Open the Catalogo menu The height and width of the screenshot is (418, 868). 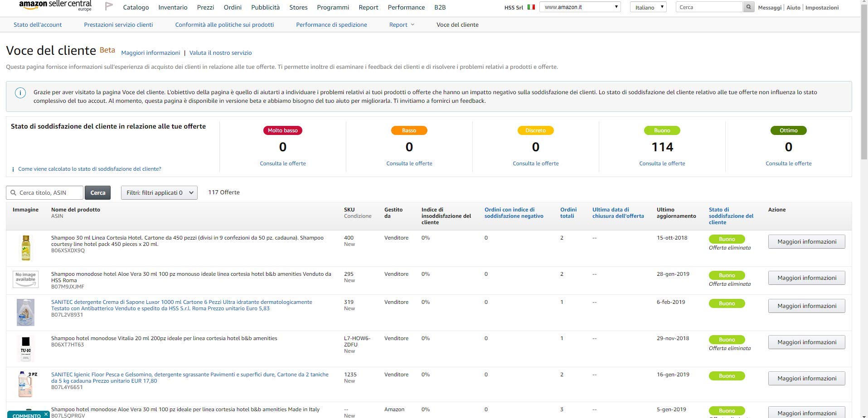pyautogui.click(x=136, y=7)
